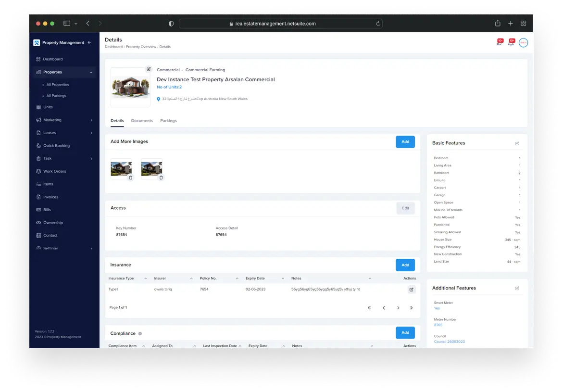Sort by Insurance Type column

coord(146,278)
